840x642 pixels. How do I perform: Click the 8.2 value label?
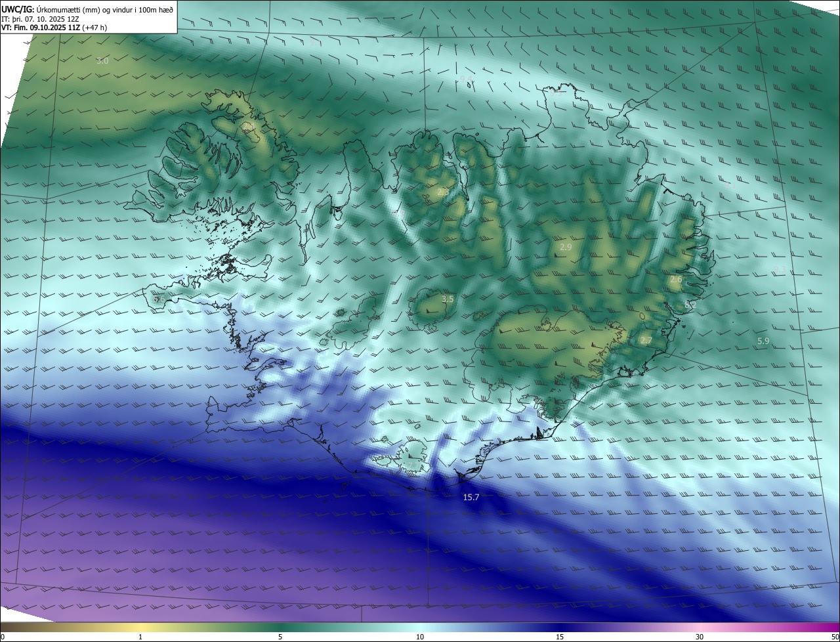click(x=690, y=305)
